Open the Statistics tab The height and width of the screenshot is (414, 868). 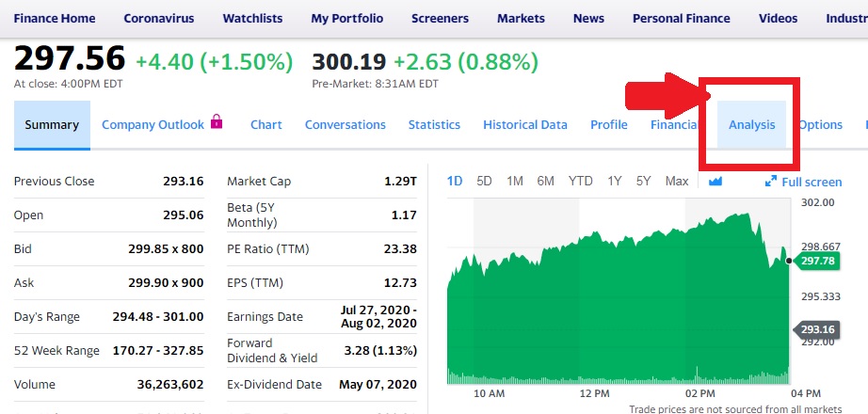(x=434, y=125)
